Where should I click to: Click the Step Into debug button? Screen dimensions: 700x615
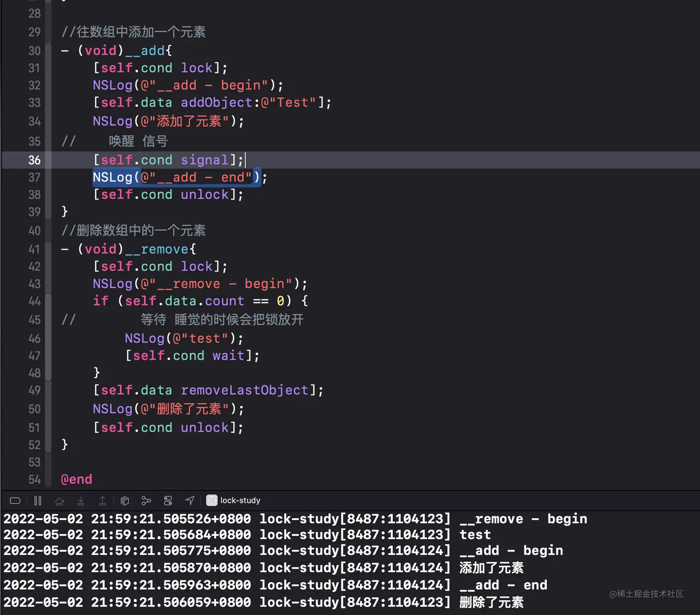[x=81, y=500]
